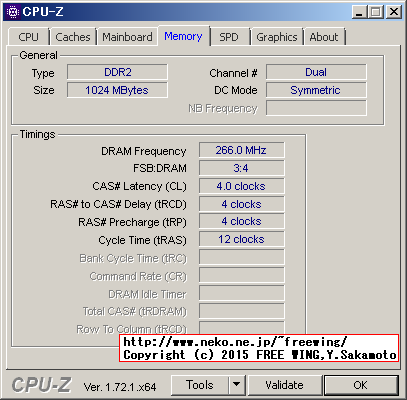Click the Validate button
This screenshot has width=407, height=400.
(x=285, y=385)
